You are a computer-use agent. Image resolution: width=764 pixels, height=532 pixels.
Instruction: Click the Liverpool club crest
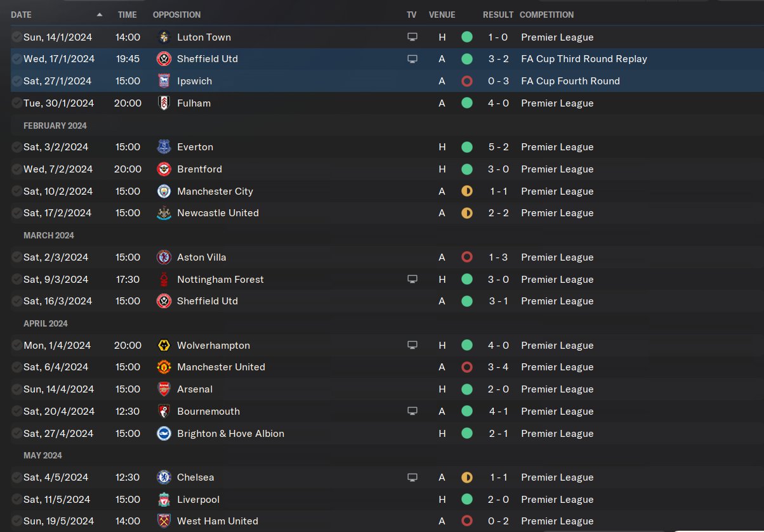pos(164,500)
